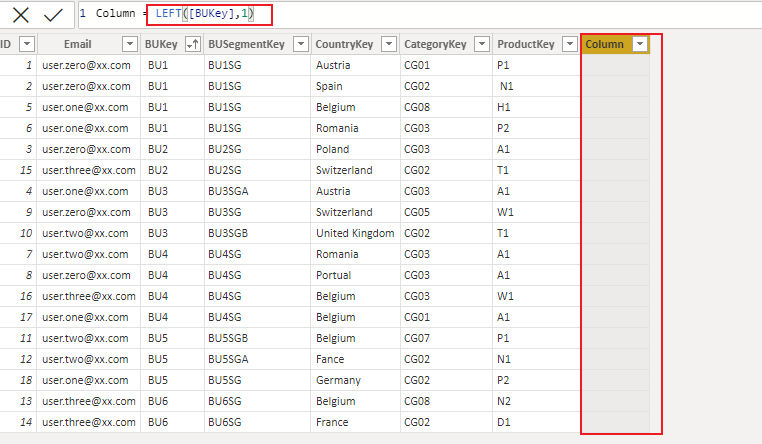Click the CG08 cell in row 5
Viewport: 762px width, 444px height.
446,107
